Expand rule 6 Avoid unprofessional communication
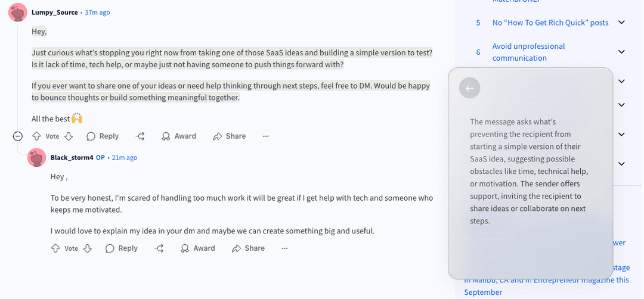Screen dimensions: 644x299 [621, 52]
